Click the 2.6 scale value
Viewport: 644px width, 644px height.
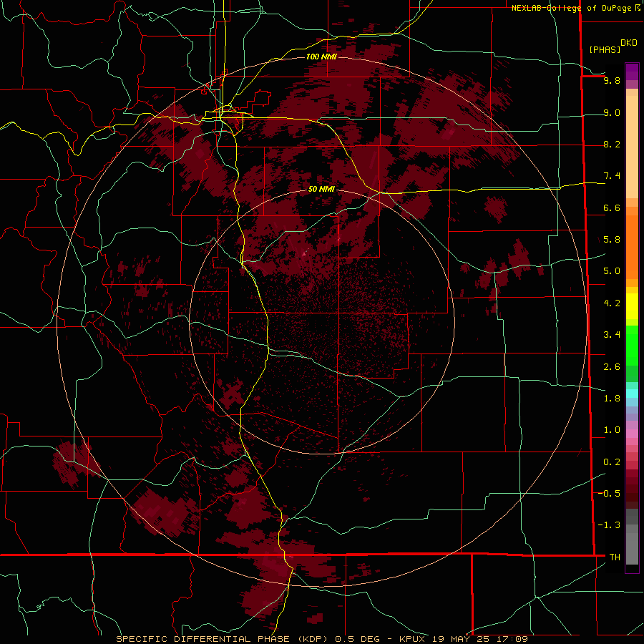click(612, 367)
